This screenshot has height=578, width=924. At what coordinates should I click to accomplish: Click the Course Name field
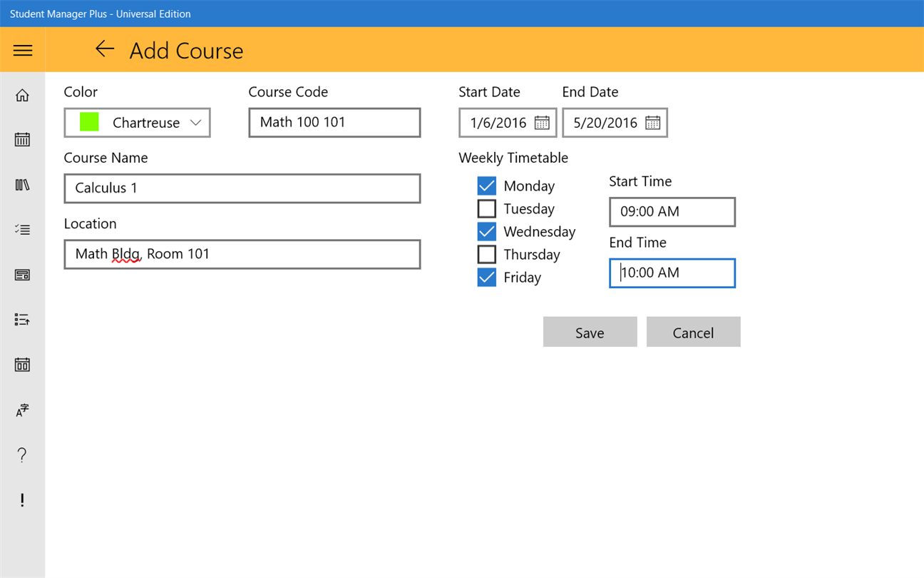tap(242, 188)
